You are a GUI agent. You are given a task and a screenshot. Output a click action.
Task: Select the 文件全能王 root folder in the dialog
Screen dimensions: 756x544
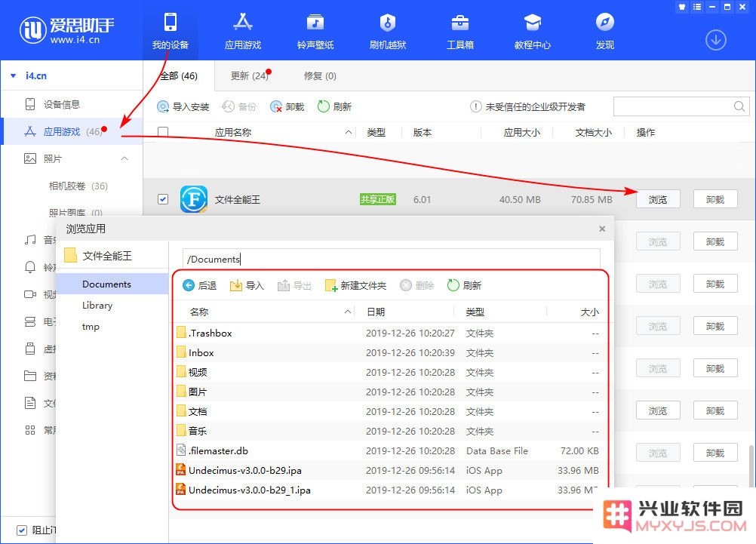tap(98, 256)
